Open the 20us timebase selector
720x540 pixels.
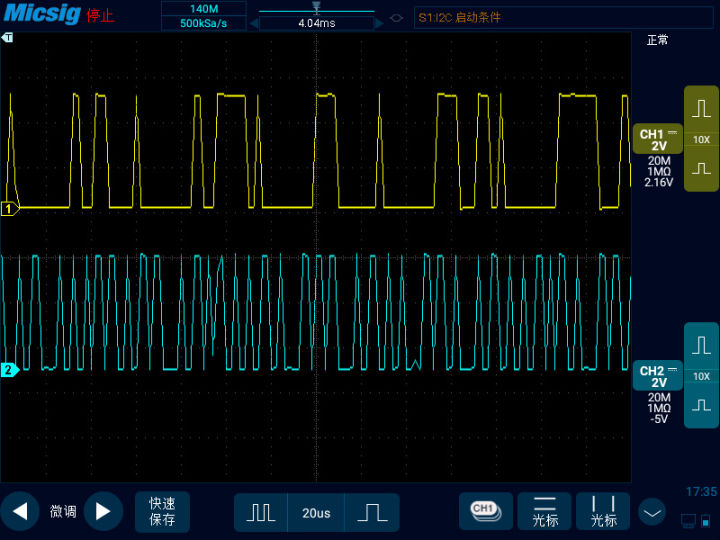point(316,512)
